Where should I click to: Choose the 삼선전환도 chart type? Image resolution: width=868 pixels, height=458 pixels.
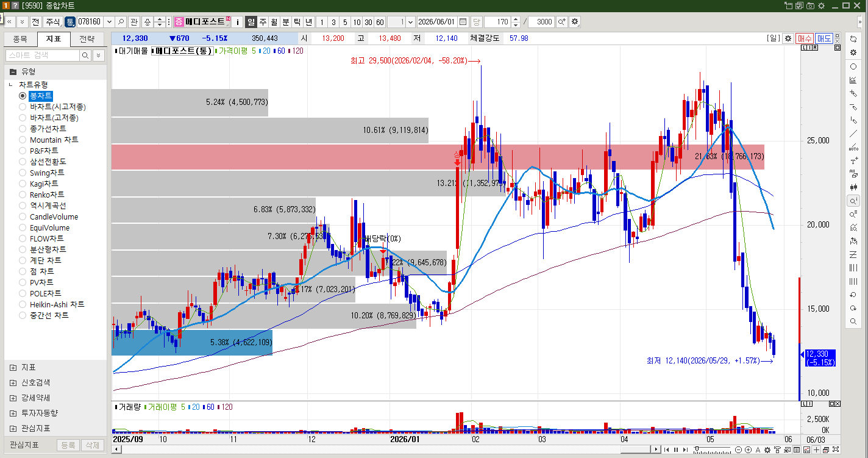[x=23, y=162]
